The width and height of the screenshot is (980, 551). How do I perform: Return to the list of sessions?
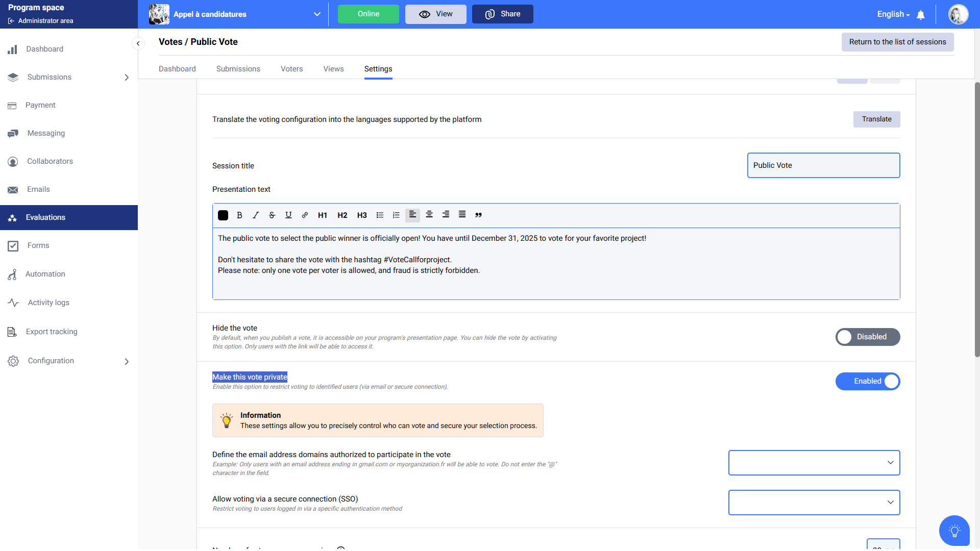pos(897,42)
